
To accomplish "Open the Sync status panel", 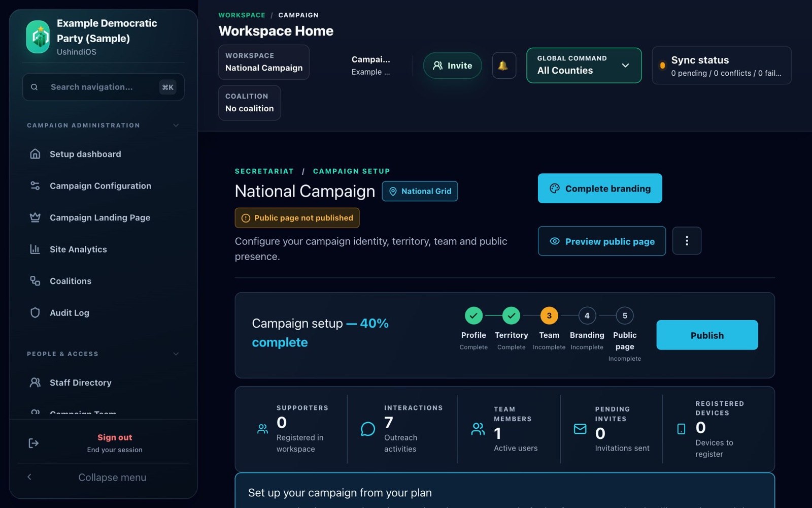I will [x=722, y=66].
